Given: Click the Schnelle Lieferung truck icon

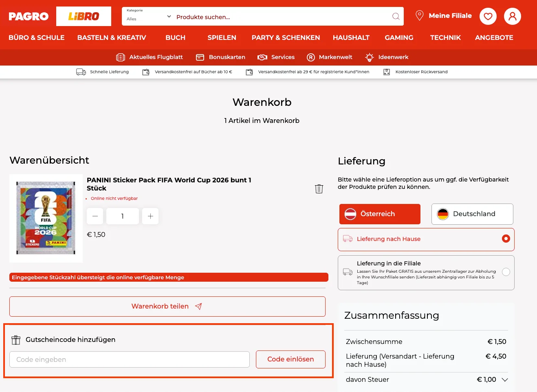Looking at the screenshot, I should click(x=81, y=72).
